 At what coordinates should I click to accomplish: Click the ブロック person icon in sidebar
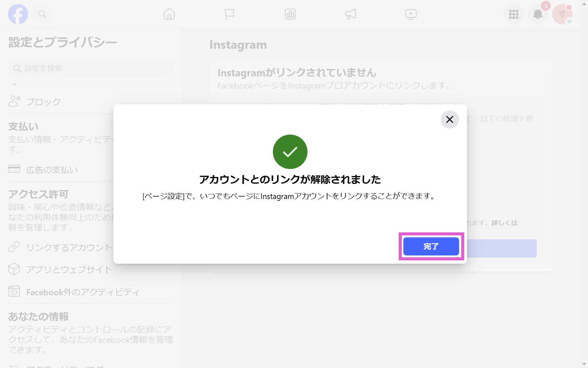click(14, 101)
